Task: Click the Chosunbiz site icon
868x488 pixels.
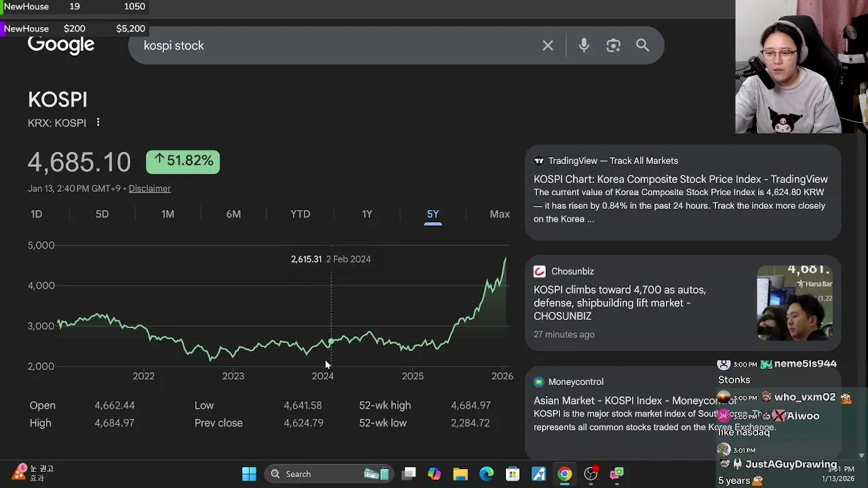Action: click(x=540, y=271)
